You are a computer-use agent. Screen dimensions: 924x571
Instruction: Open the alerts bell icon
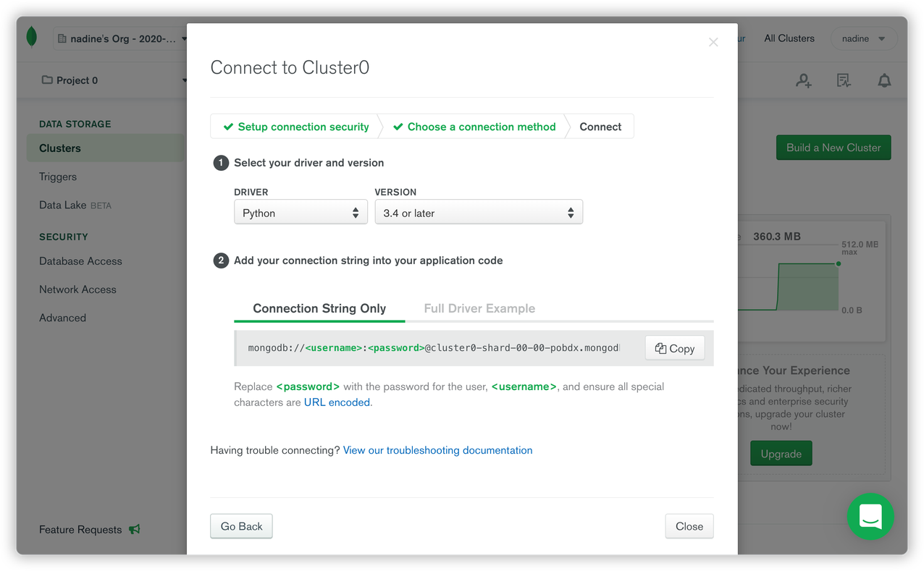pos(884,81)
